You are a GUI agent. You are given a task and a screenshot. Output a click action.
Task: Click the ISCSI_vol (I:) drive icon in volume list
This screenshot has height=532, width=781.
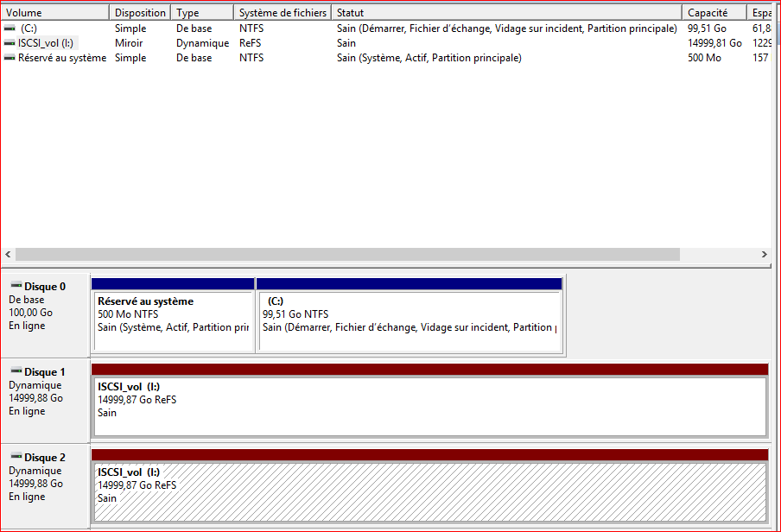tap(10, 43)
